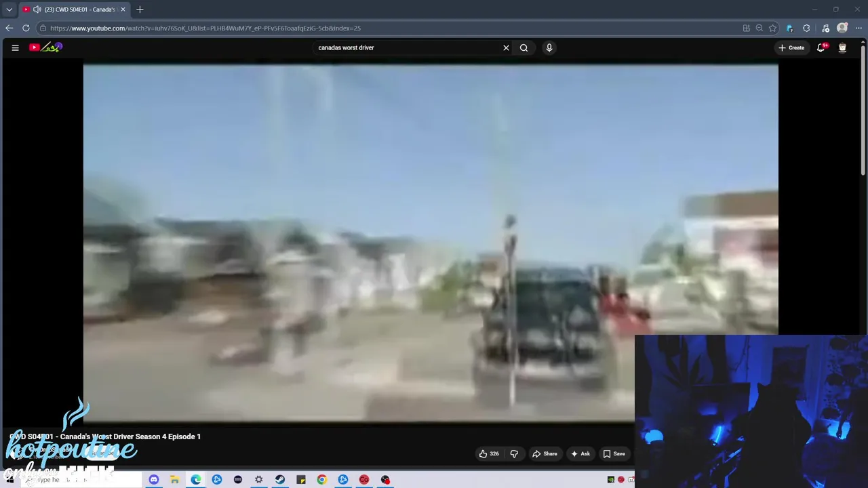Open Discord from taskbar

[154, 480]
